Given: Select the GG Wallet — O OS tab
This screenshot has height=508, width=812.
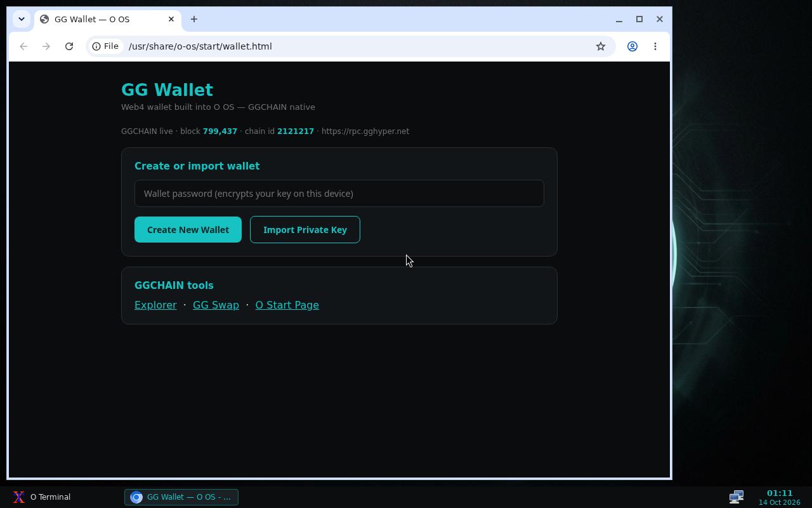Looking at the screenshot, I should 108,19.
